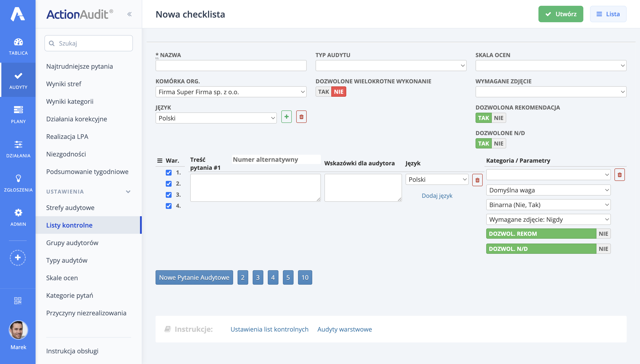Viewport: 640px width, 364px height.
Task: Open Audyty warstwowe instruction link
Action: click(x=344, y=329)
